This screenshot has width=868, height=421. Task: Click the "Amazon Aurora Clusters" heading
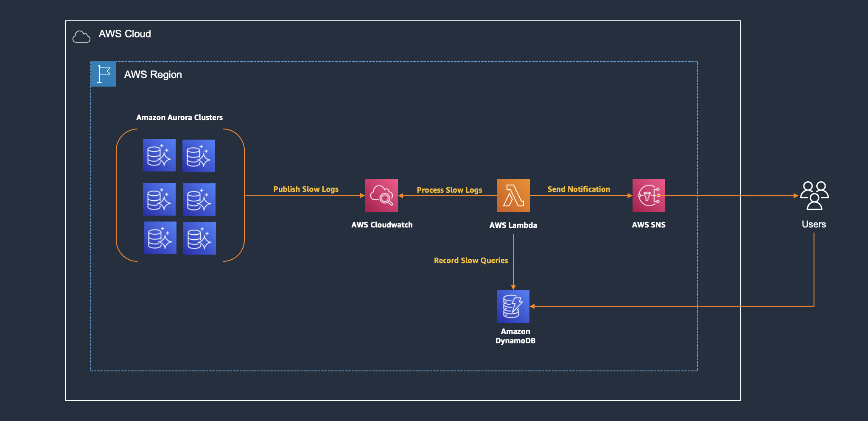click(x=179, y=118)
